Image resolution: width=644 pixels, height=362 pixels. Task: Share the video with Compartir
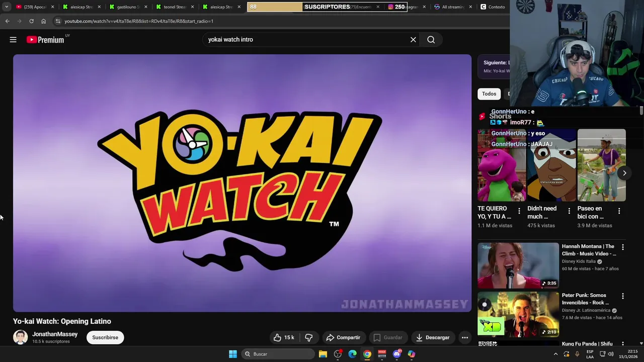[x=343, y=337]
